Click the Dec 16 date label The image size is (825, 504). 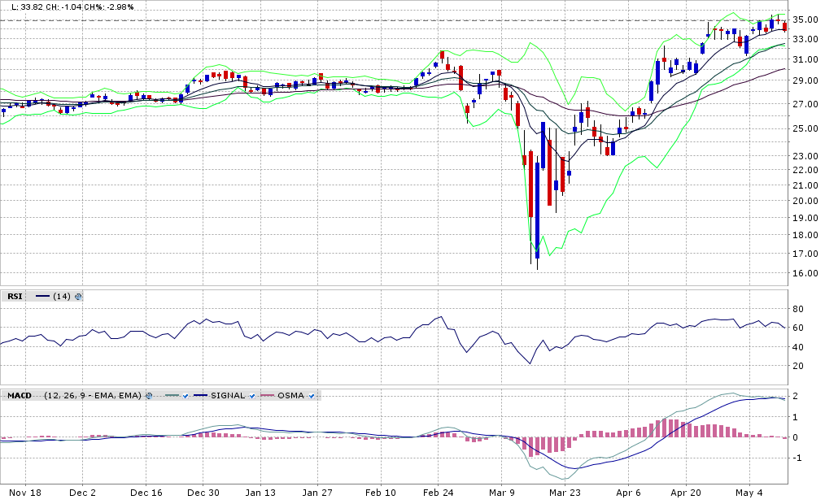146,493
